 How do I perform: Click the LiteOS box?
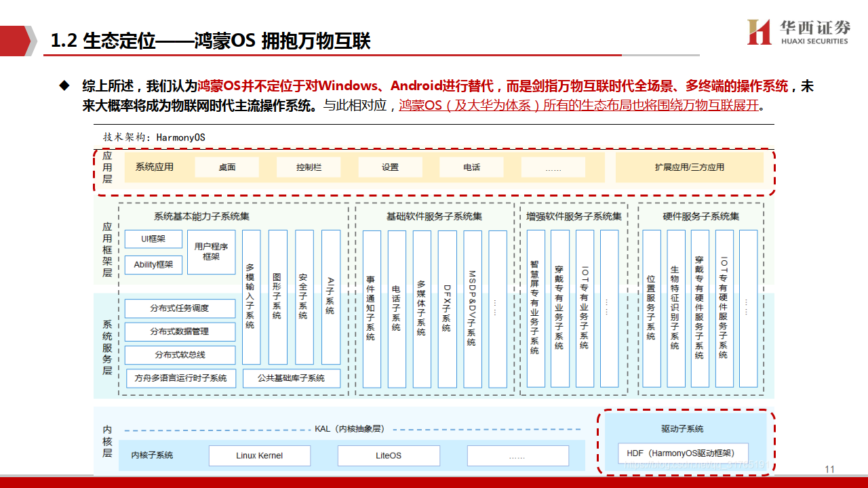point(389,455)
